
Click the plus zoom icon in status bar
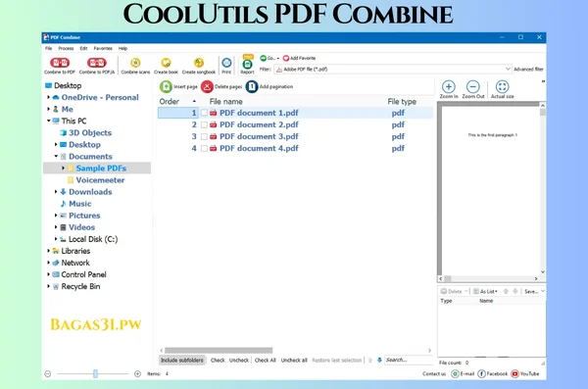[137, 373]
